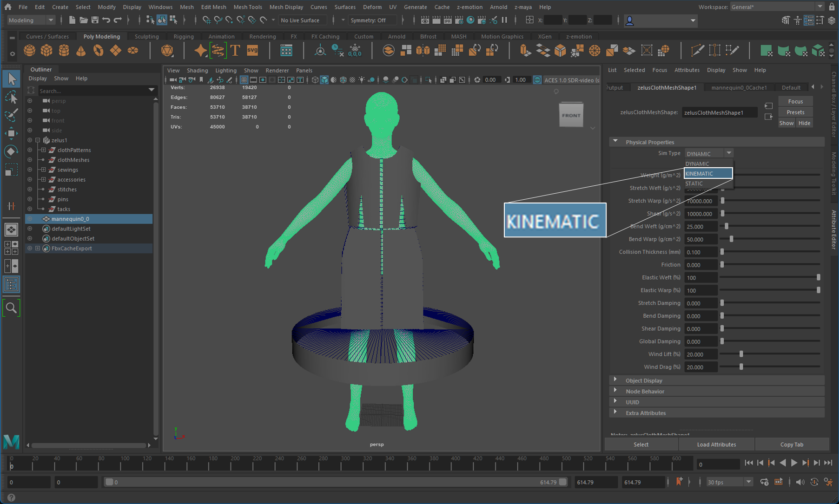Screen dimensions: 839x504
Task: Activate the Lasso select tool
Action: click(x=12, y=98)
